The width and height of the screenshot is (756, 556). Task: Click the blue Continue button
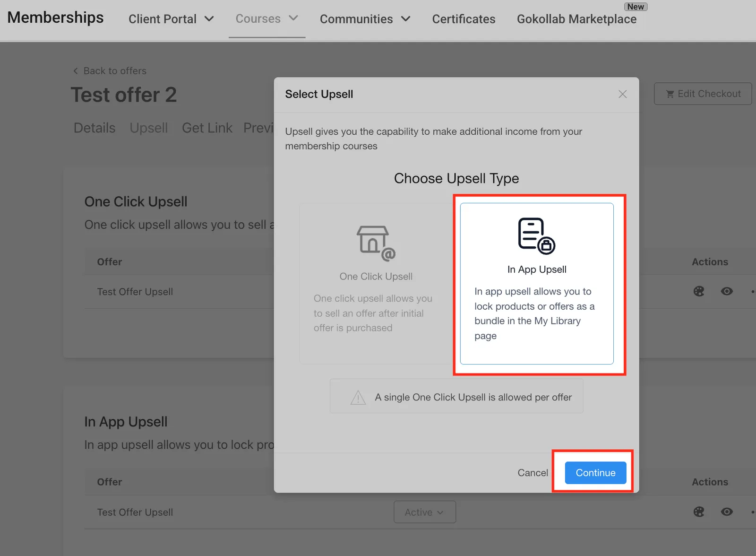pos(595,473)
